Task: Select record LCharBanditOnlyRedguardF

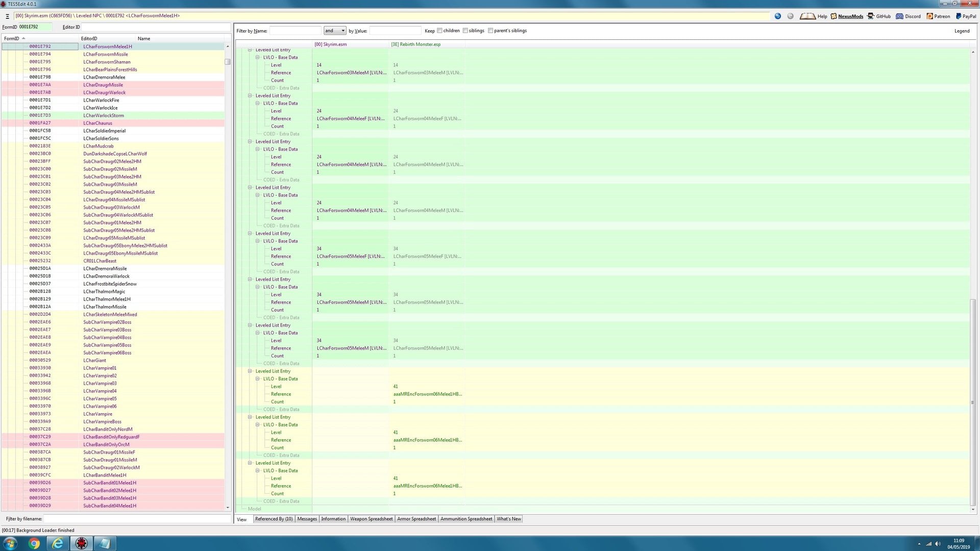Action: tap(111, 437)
